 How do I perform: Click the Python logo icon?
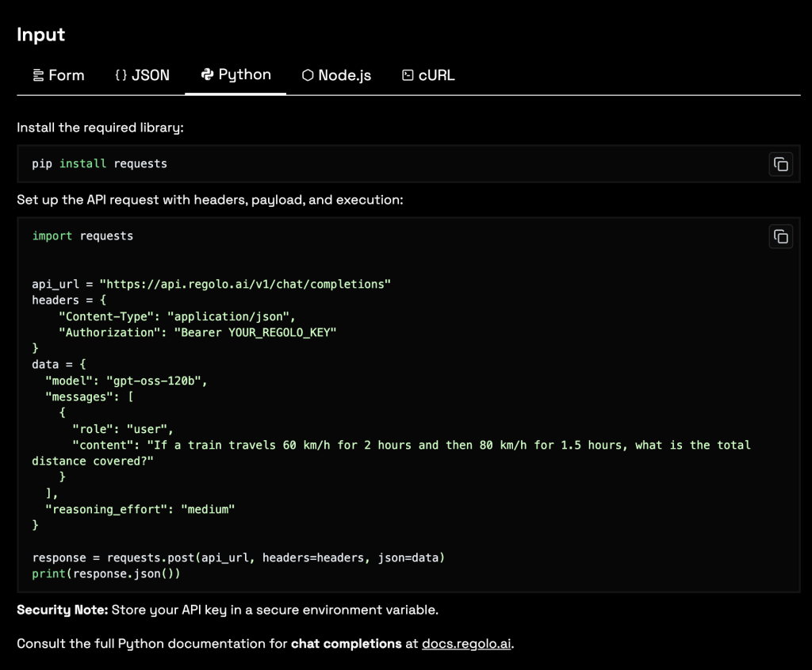pyautogui.click(x=208, y=75)
